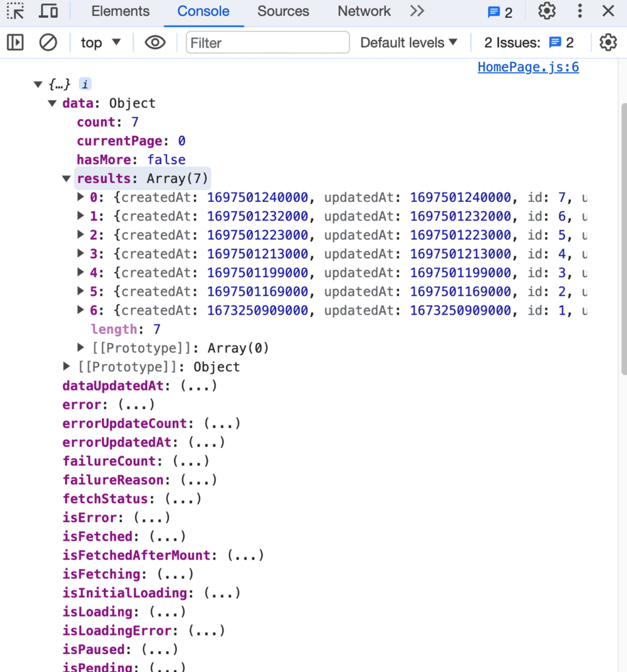Toggle the device toolbar icon
Screen dimensions: 627x672
point(48,11)
